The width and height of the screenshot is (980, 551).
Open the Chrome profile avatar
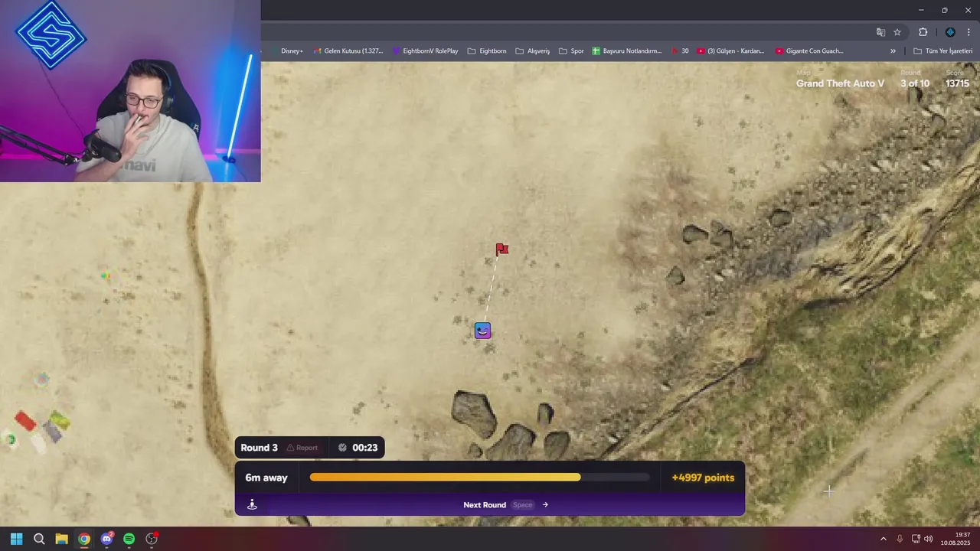click(950, 32)
